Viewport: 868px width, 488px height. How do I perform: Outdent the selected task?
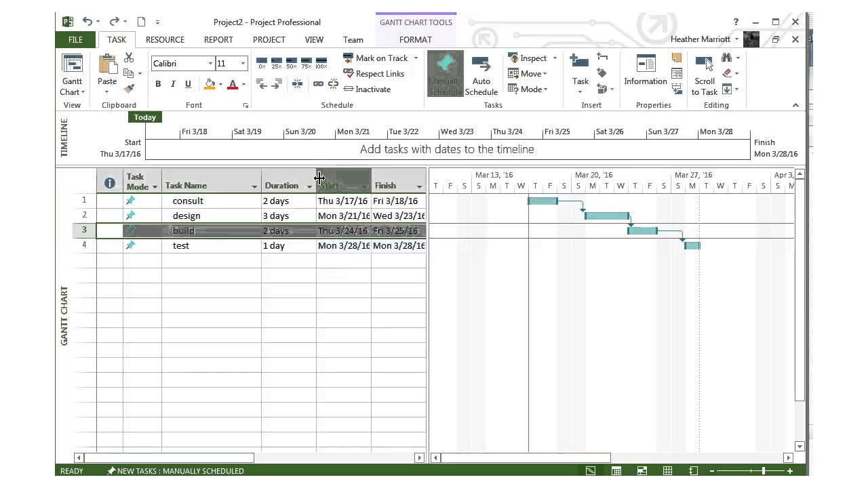coord(261,84)
